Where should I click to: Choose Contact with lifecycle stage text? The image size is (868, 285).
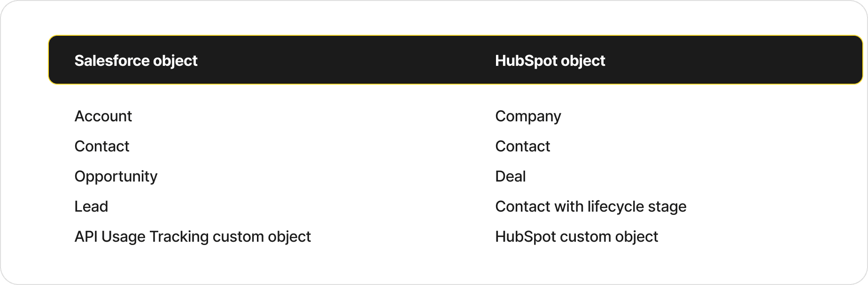591,207
